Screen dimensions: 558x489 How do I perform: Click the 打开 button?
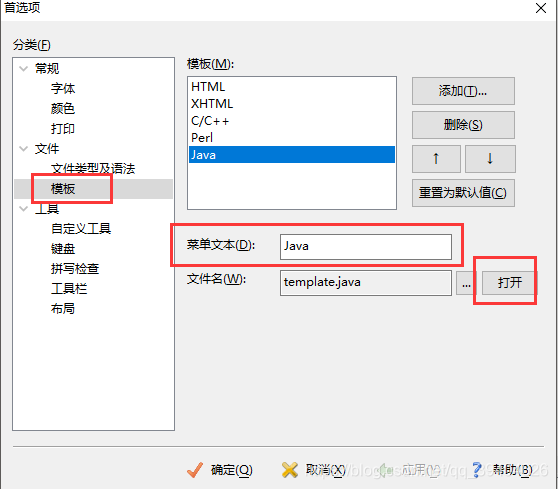pyautogui.click(x=510, y=283)
